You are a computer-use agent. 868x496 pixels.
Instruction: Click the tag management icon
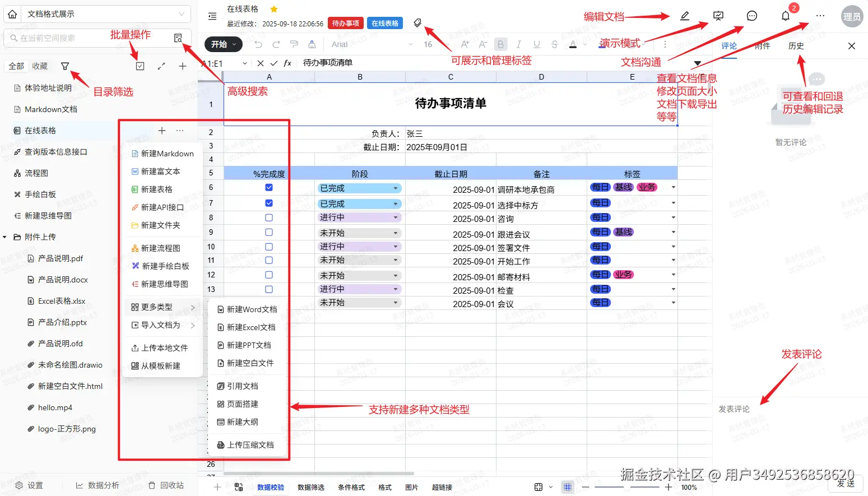pyautogui.click(x=417, y=23)
